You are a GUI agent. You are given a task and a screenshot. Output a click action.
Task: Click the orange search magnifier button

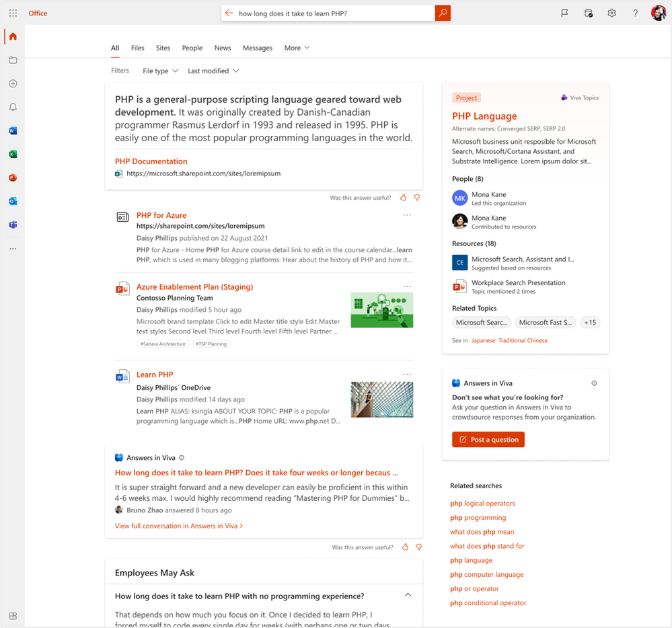[x=443, y=13]
